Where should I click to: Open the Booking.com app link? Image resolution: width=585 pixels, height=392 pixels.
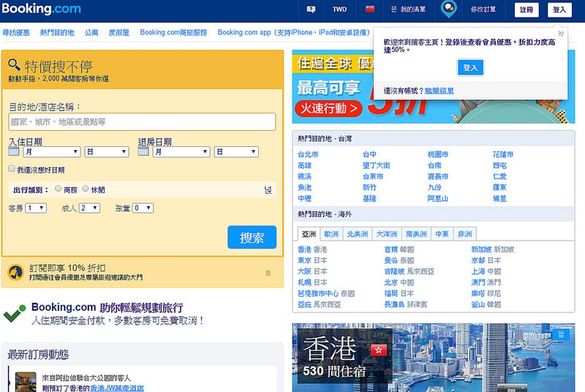click(294, 32)
